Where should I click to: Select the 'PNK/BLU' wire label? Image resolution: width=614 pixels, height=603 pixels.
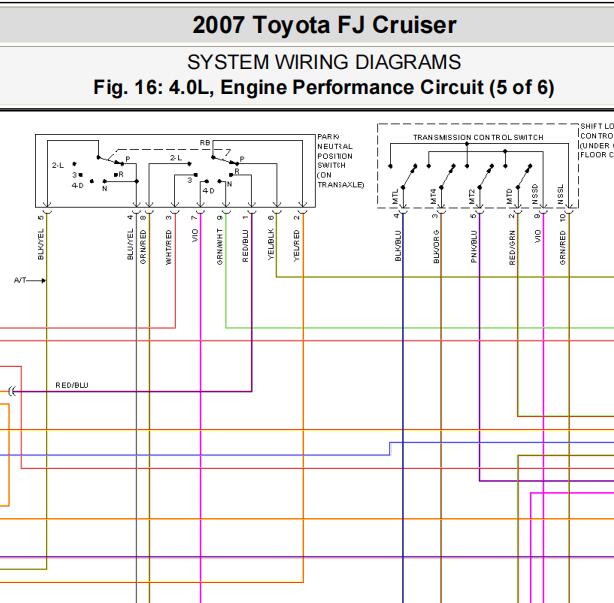(x=474, y=247)
